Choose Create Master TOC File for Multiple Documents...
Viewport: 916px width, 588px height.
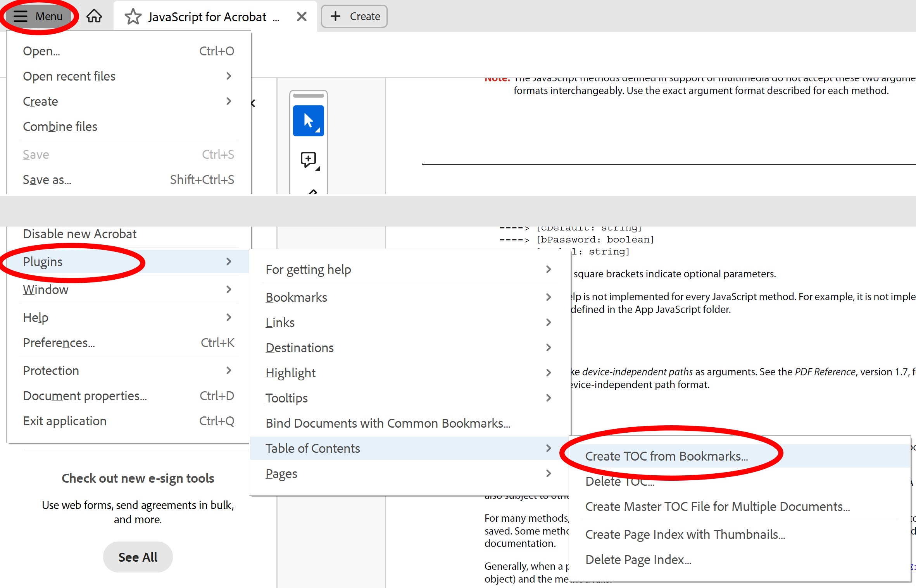coord(740,506)
